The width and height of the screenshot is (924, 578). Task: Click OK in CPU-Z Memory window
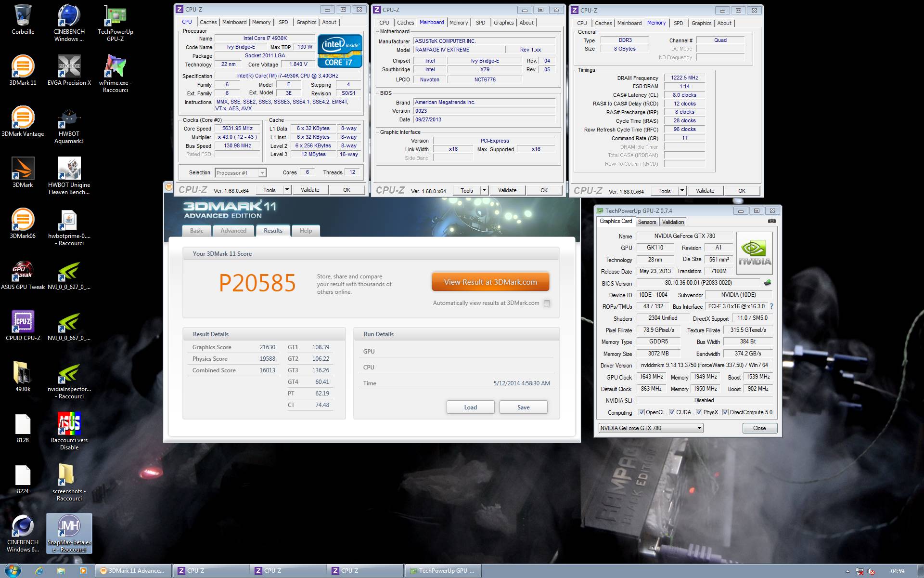tap(742, 191)
